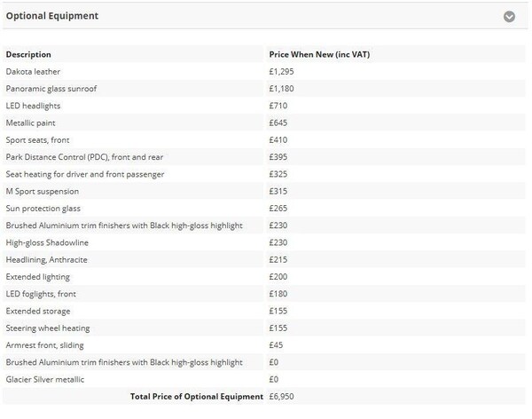Image resolution: width=532 pixels, height=419 pixels.
Task: Select the Dakota leather row
Action: coord(34,71)
